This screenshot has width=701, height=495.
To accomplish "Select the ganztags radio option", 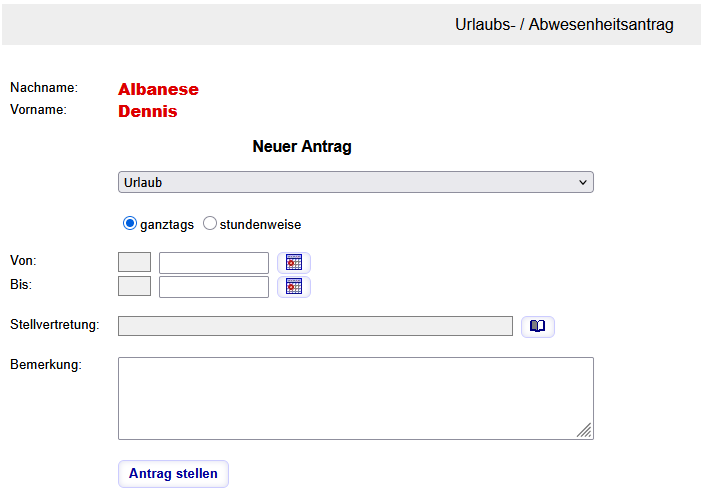I will click(x=130, y=224).
